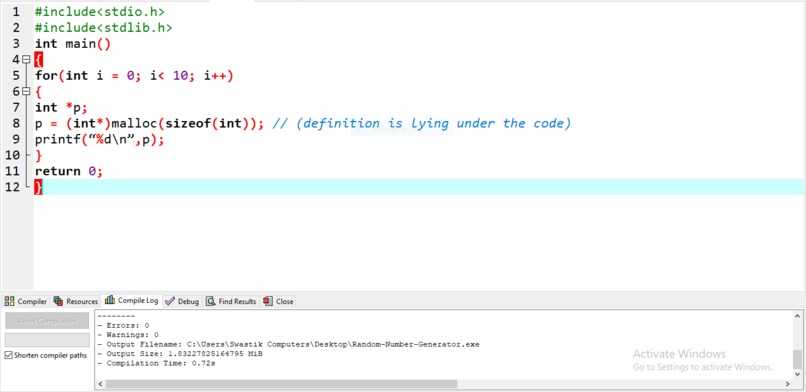Click the Abort Compilation button

[x=47, y=321]
